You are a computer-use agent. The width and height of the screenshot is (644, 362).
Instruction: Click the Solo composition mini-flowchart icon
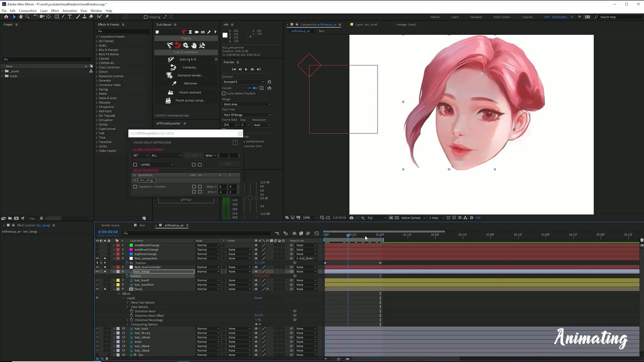277,233
